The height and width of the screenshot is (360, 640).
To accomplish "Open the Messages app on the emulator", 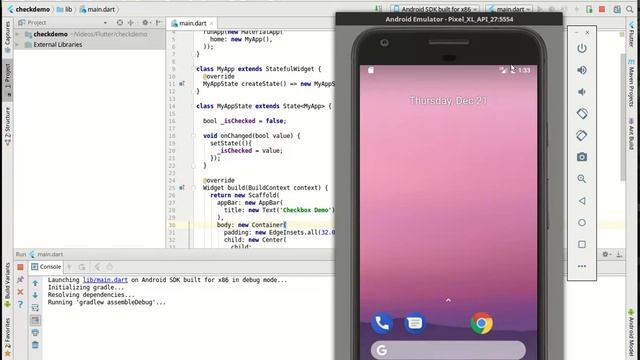I will tap(415, 323).
